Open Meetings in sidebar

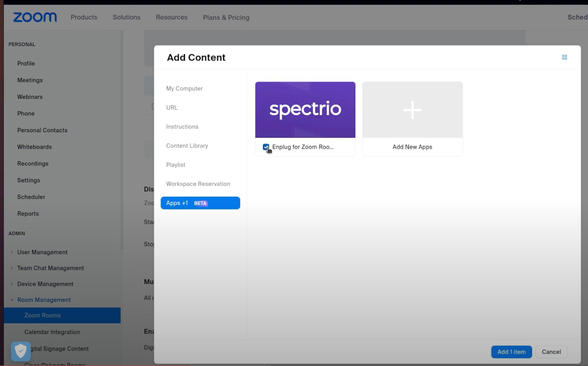pyautogui.click(x=30, y=80)
